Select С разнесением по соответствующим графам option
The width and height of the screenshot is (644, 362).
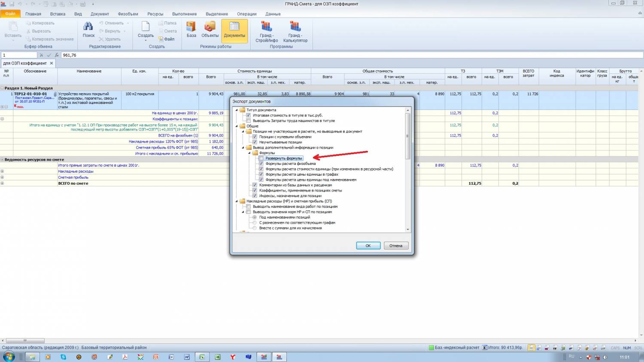pyautogui.click(x=255, y=223)
